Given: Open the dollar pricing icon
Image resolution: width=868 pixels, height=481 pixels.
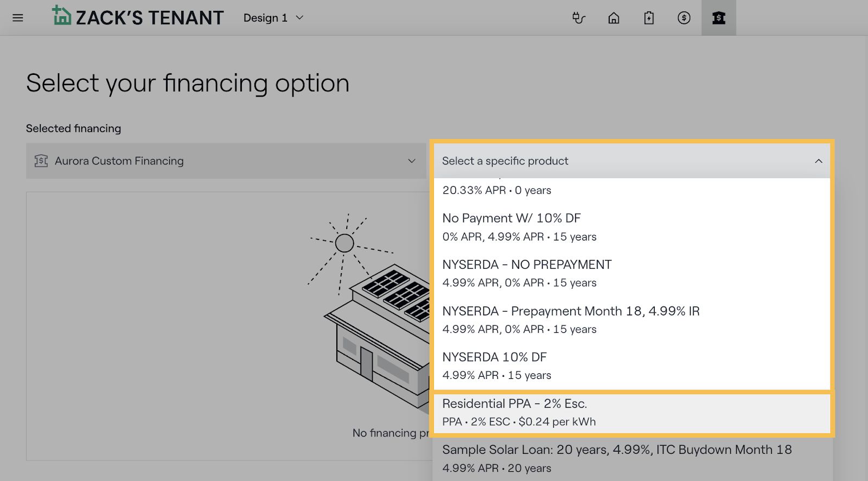Looking at the screenshot, I should (684, 18).
